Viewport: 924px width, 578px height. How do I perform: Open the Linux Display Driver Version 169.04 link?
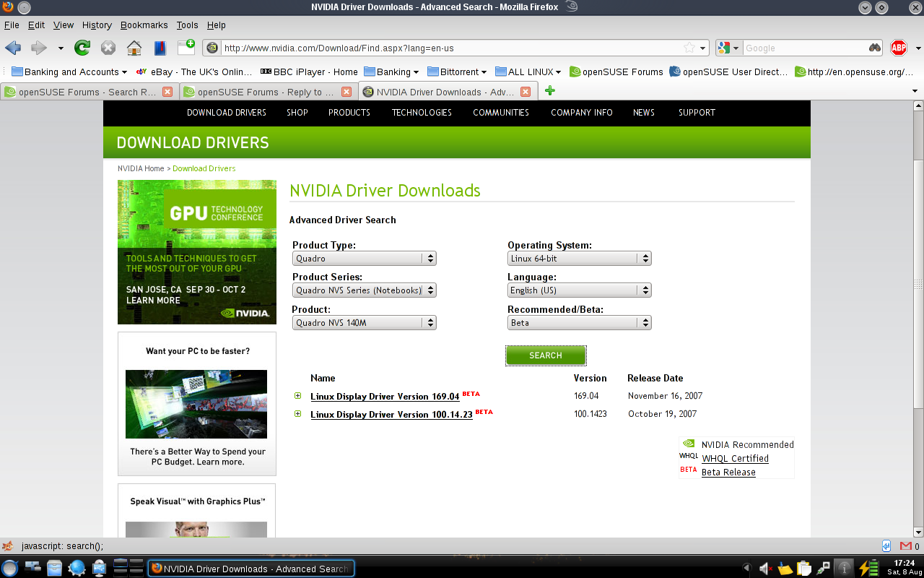385,397
